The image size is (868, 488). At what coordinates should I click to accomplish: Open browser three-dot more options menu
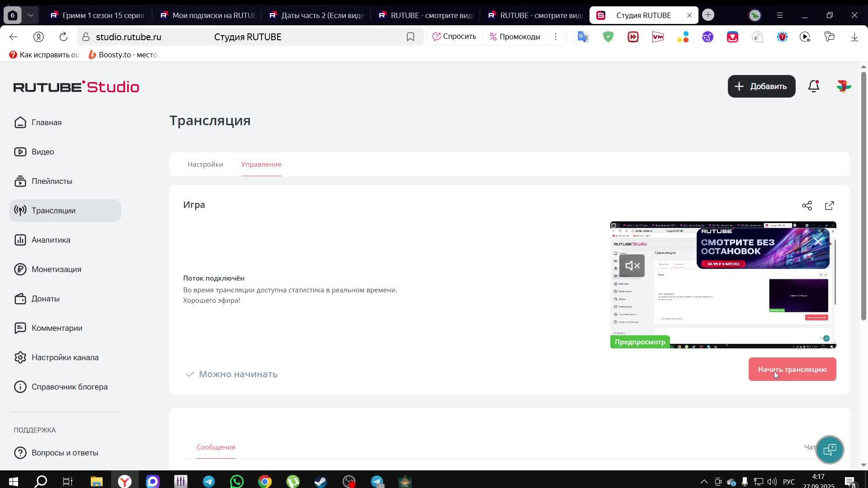556,37
